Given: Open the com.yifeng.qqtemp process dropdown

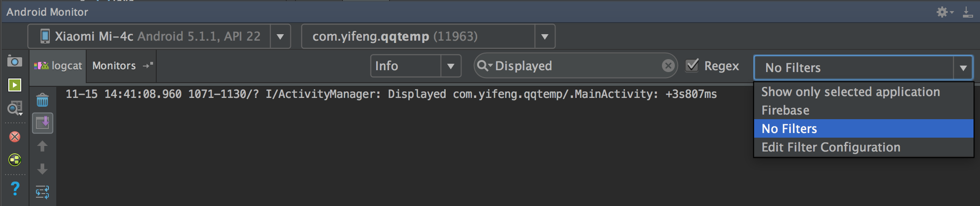Looking at the screenshot, I should coord(544,36).
